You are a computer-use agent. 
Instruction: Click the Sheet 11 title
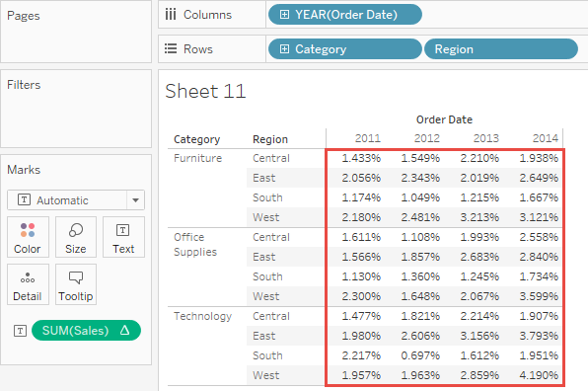[205, 91]
